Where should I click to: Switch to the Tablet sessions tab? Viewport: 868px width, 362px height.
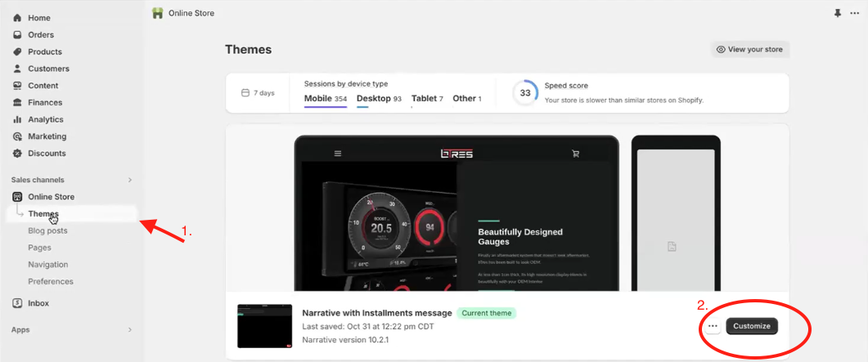tap(427, 99)
